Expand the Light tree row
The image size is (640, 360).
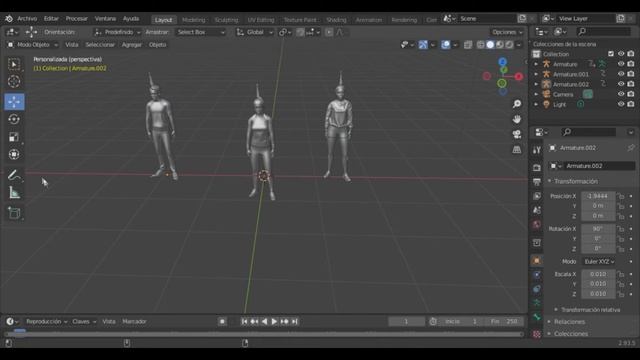point(536,104)
